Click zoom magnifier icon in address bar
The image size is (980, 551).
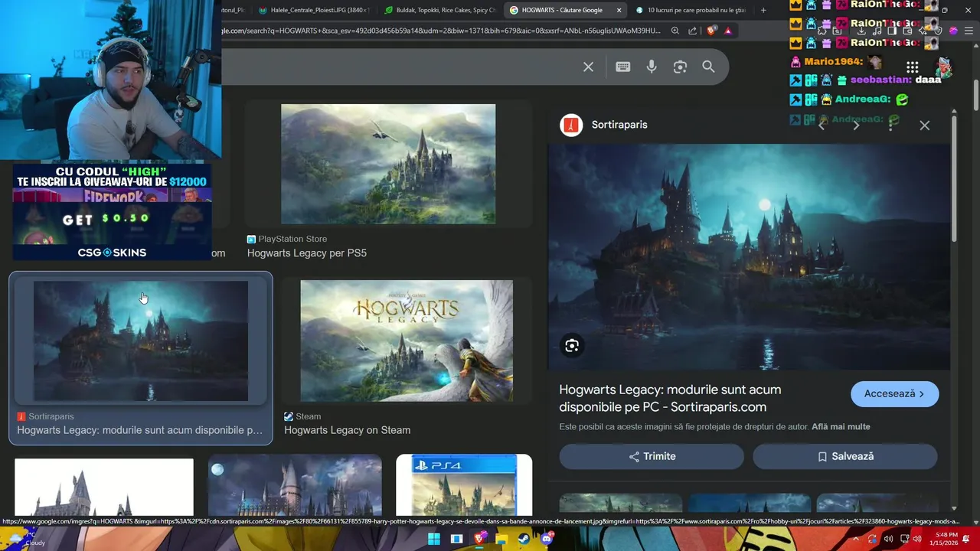(x=675, y=31)
